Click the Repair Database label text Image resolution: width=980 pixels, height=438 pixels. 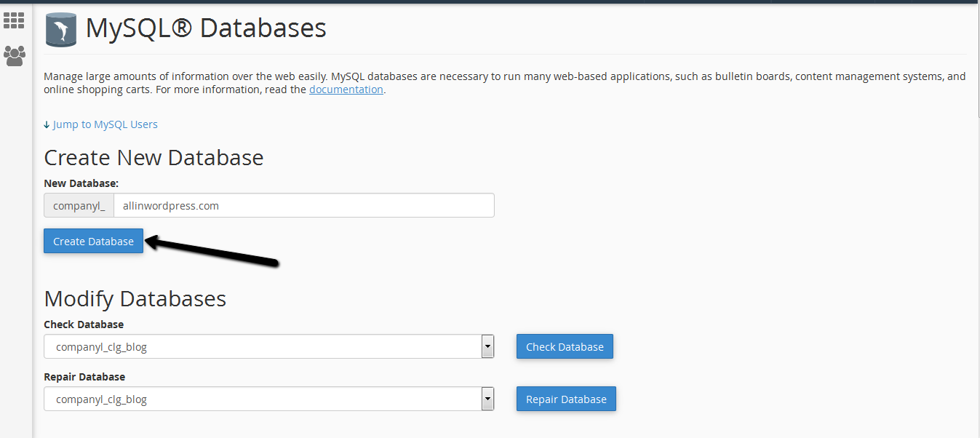84,377
